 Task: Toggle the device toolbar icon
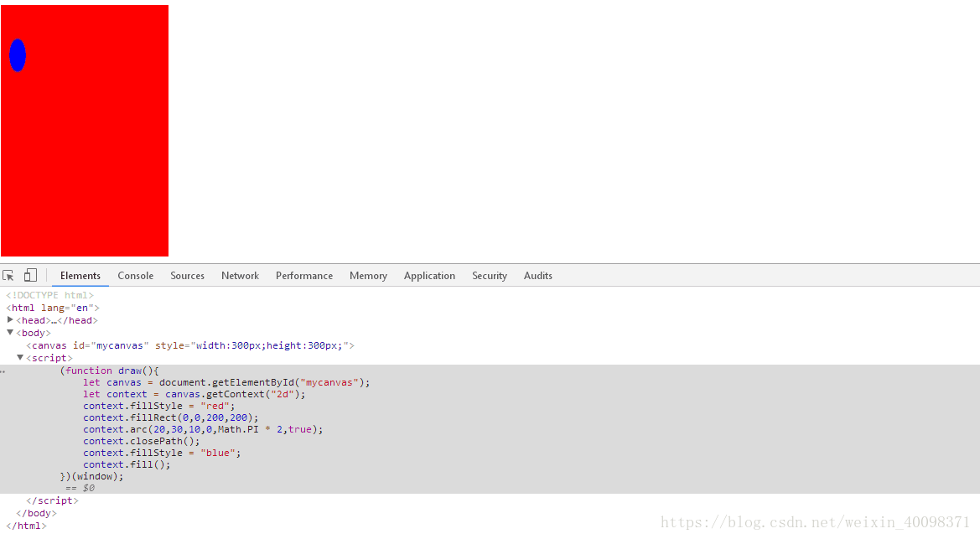click(x=31, y=275)
